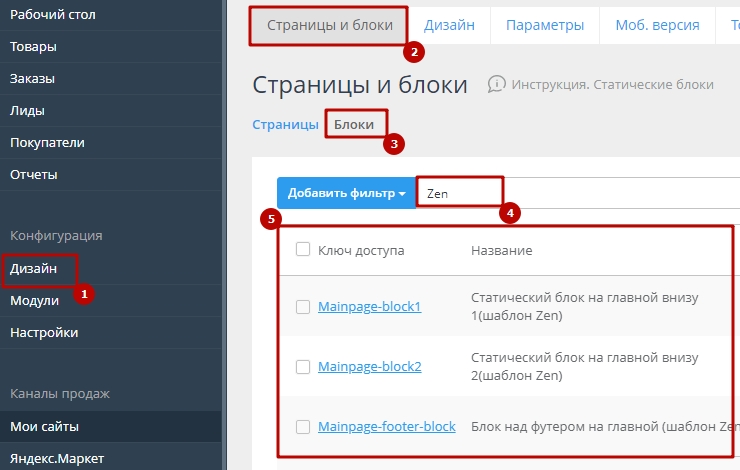This screenshot has height=470, width=740.
Task: Select the Параметры tab
Action: [x=544, y=25]
